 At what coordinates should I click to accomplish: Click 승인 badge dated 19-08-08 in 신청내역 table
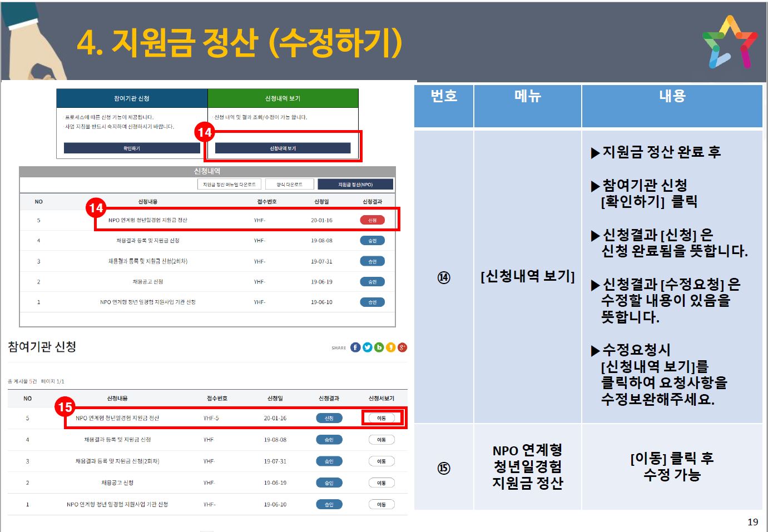click(x=372, y=241)
